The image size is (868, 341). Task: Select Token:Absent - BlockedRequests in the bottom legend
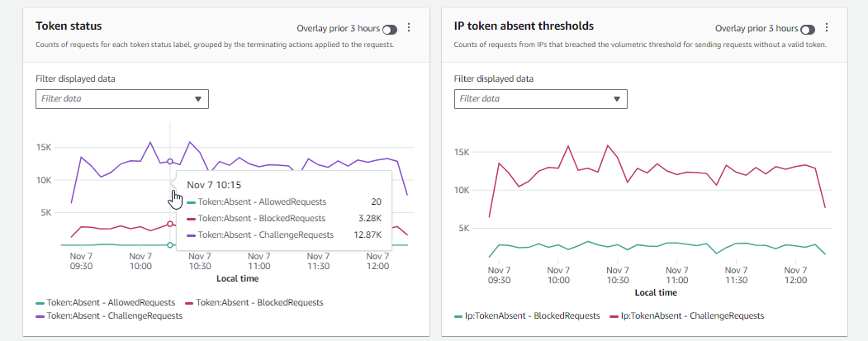coord(259,303)
